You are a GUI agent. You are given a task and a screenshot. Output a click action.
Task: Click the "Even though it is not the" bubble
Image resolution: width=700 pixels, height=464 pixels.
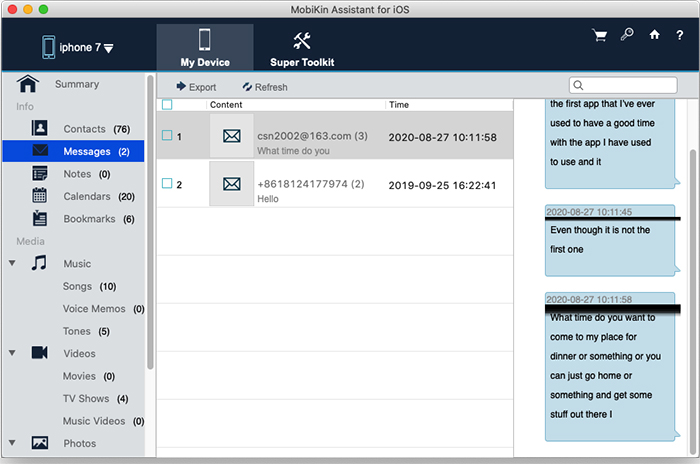(x=610, y=240)
